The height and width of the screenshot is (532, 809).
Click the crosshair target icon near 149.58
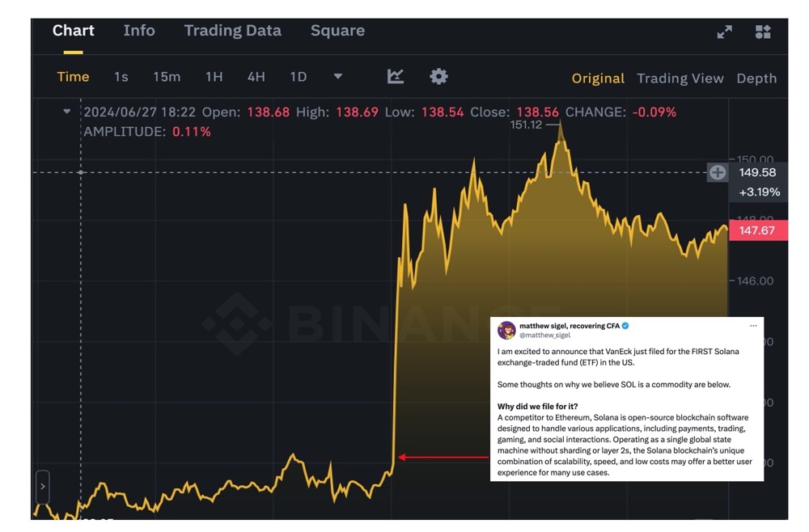tap(717, 172)
